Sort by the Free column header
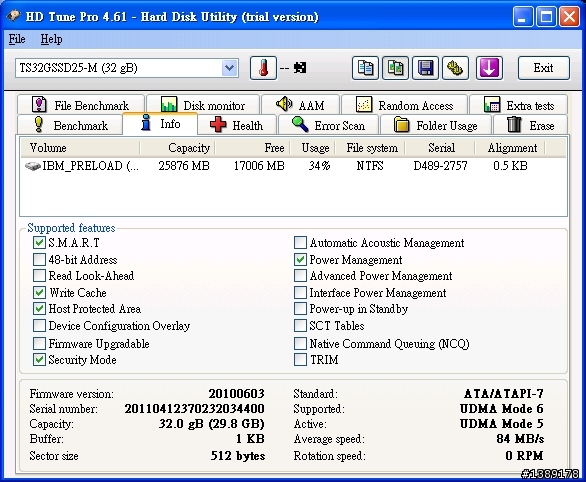Screen dimensions: 586x482 (252, 148)
